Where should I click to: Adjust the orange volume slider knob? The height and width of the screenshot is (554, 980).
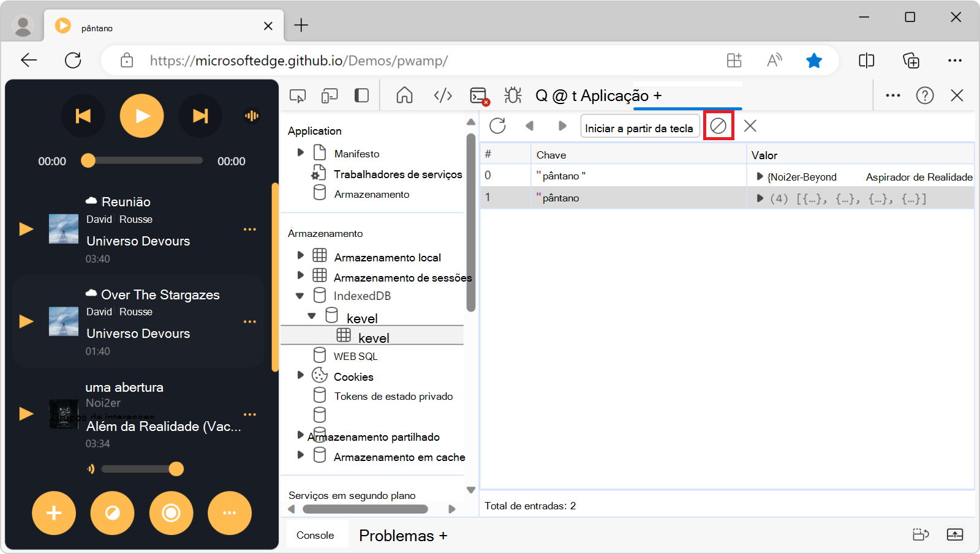176,469
